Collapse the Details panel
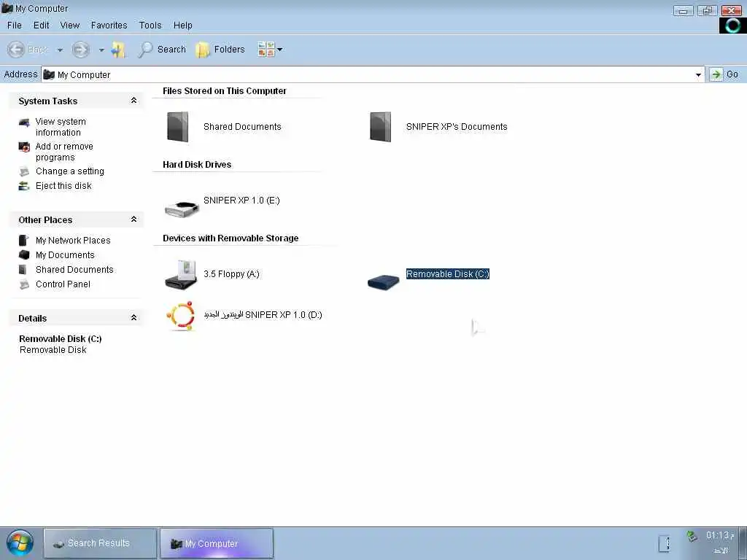747x560 pixels. pos(134,318)
